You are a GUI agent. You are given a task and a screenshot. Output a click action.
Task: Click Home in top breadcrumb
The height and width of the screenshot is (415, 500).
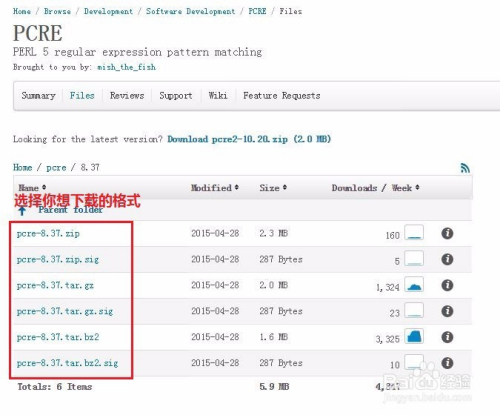tap(22, 11)
